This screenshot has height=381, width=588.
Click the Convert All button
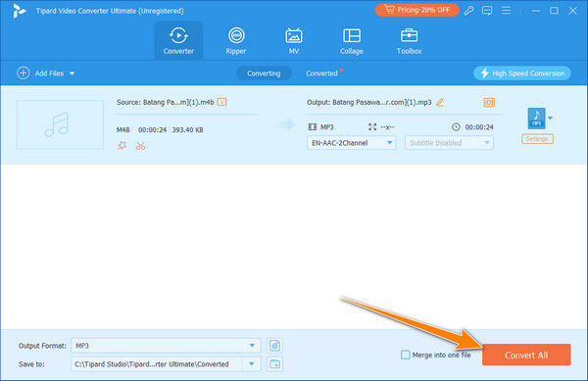click(526, 355)
